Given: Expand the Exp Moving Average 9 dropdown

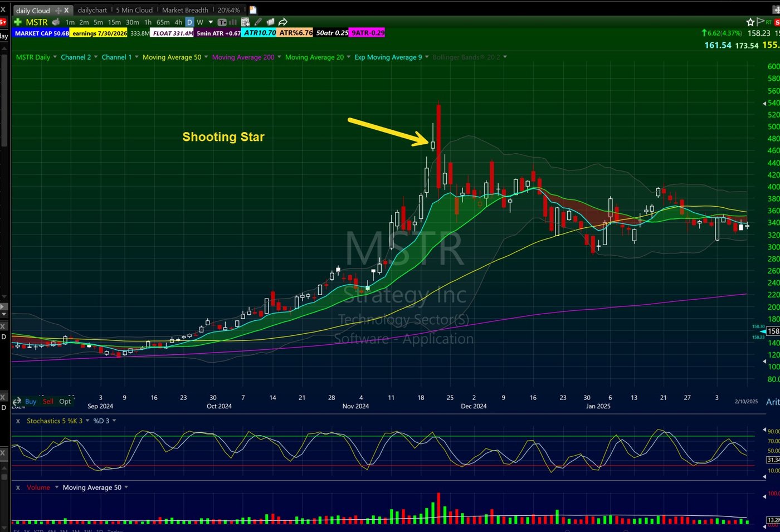Looking at the screenshot, I should (x=427, y=57).
